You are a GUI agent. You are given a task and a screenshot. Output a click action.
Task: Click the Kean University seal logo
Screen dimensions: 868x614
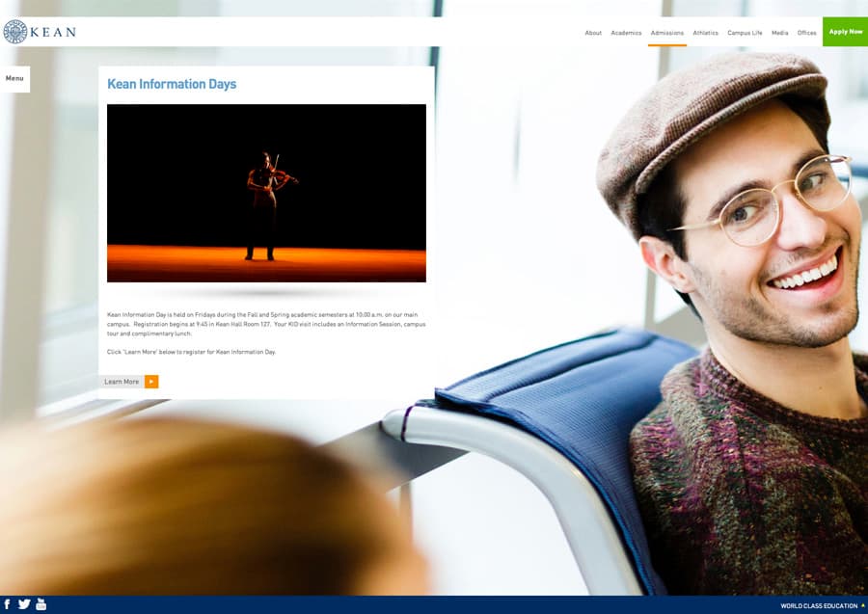point(14,32)
